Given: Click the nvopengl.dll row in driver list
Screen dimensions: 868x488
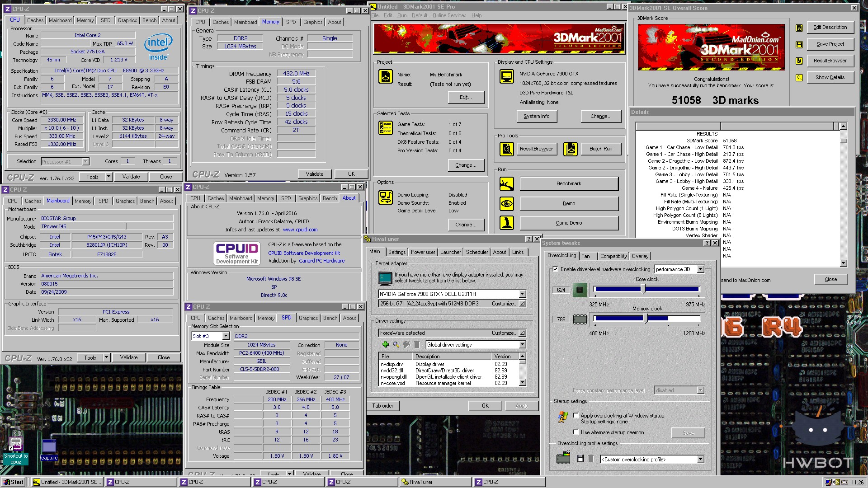Looking at the screenshot, I should [449, 376].
